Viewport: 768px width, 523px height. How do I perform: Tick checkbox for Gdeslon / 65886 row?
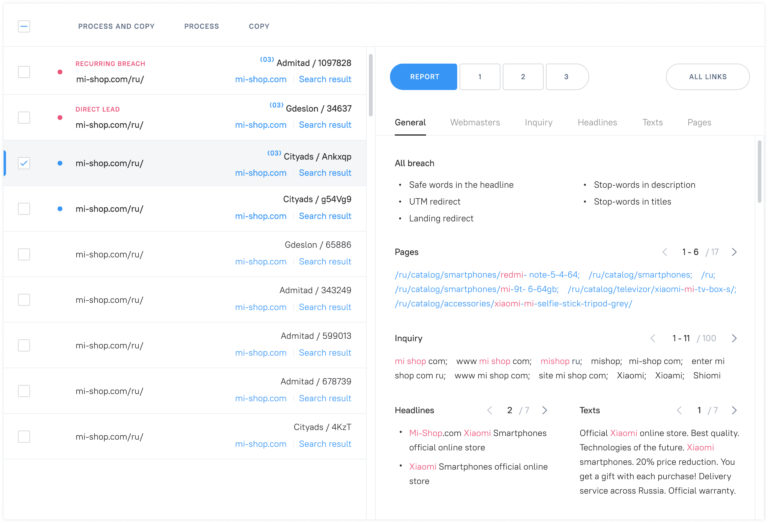coord(24,254)
